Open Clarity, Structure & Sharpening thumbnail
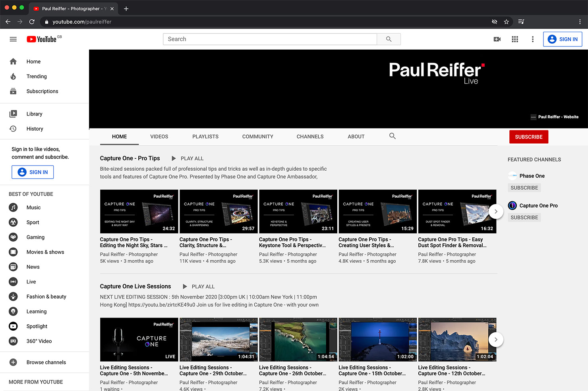The height and width of the screenshot is (391, 588). pos(219,212)
